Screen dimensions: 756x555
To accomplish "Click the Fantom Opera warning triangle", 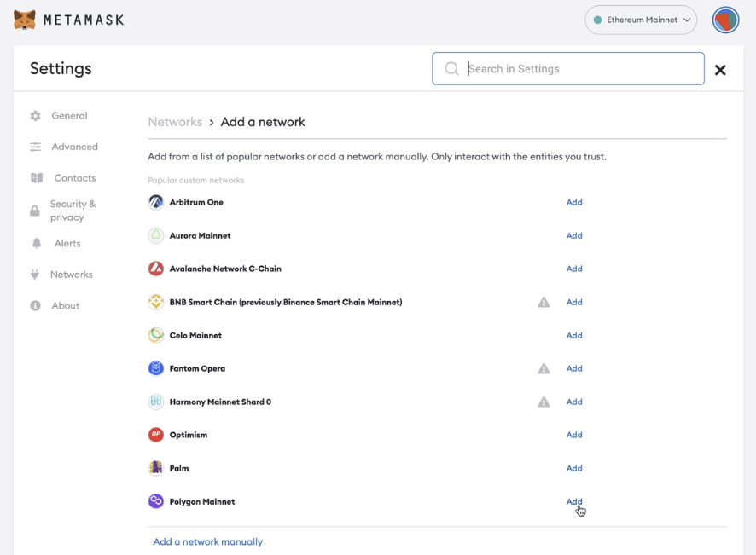I will (544, 368).
